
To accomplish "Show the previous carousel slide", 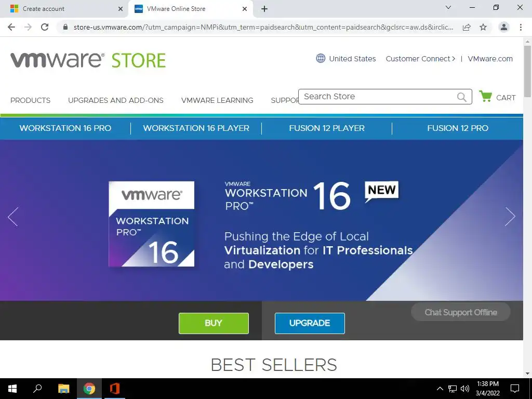I will point(13,217).
